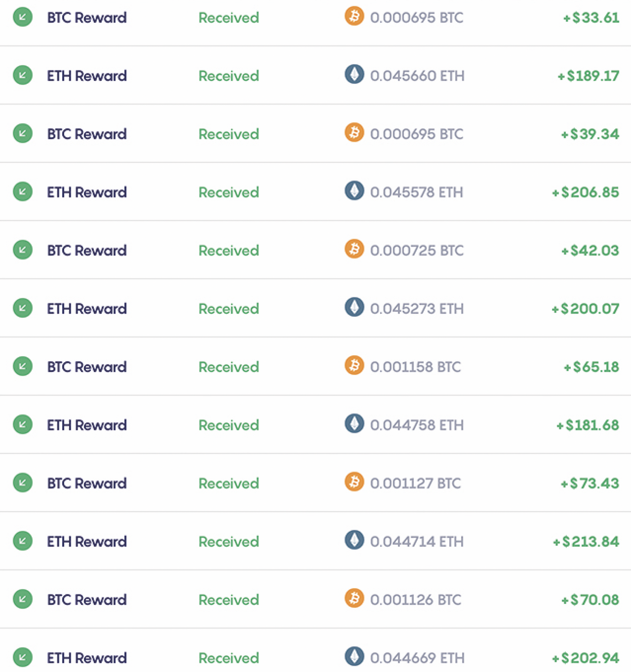Click the Bitcoin icon beside 0.001127 BTC
The height and width of the screenshot is (672, 631).
click(x=354, y=482)
